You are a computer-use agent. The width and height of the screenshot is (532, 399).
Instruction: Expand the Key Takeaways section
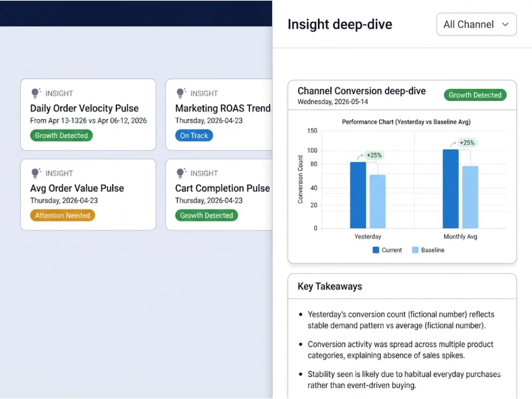tap(330, 286)
